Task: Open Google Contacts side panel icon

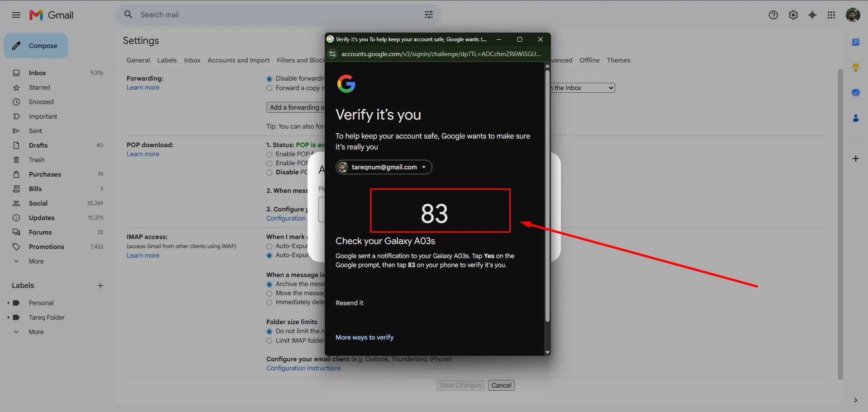Action: (x=856, y=118)
